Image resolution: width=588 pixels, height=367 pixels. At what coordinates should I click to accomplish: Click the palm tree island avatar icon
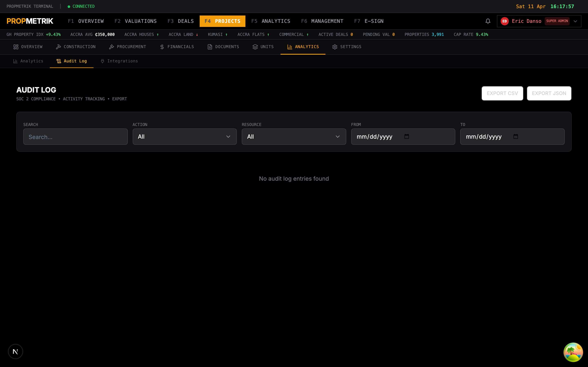[x=573, y=352]
